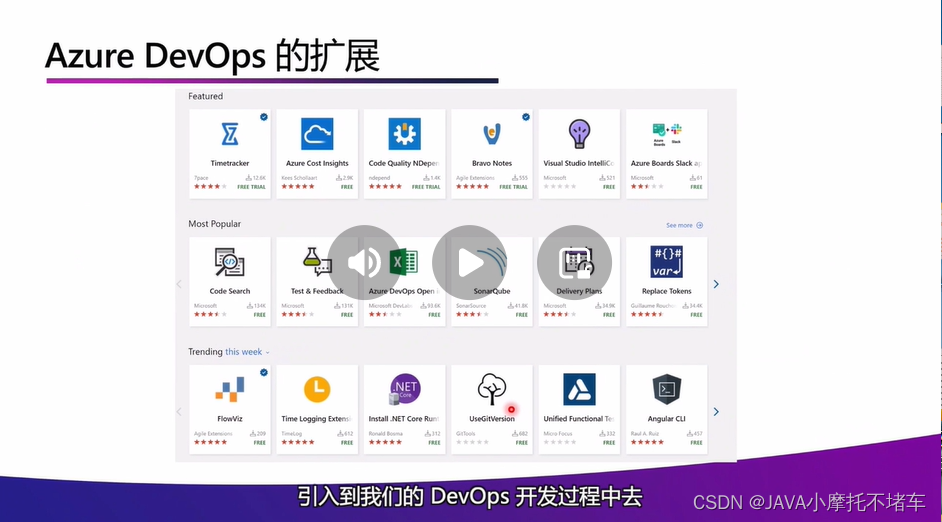Go to previous Trending page arrow
The width and height of the screenshot is (942, 522).
coord(179,411)
